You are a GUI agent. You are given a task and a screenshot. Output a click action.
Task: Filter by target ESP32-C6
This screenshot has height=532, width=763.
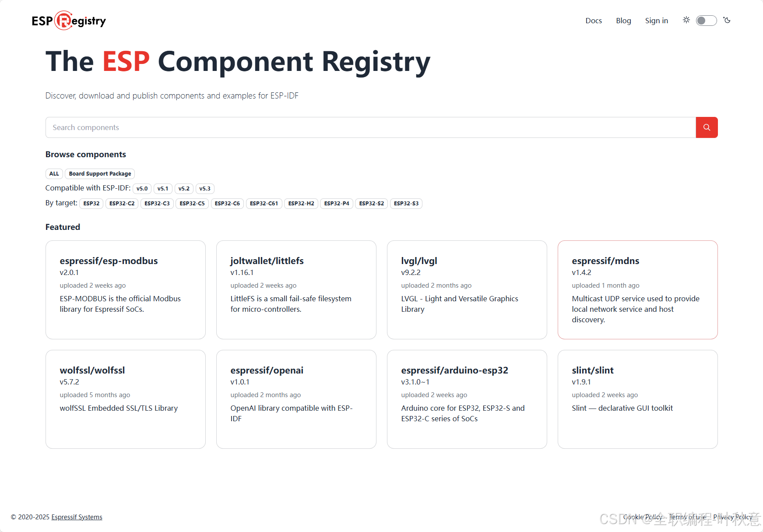[227, 204]
